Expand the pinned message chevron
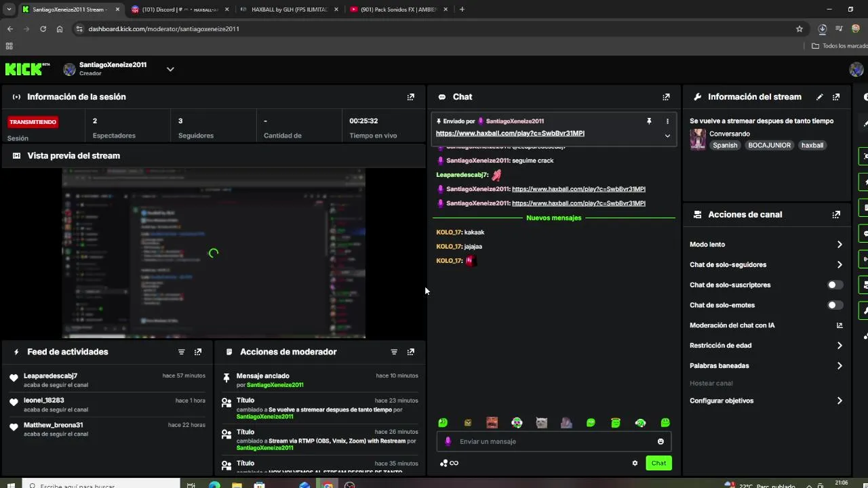868x488 pixels. 667,136
